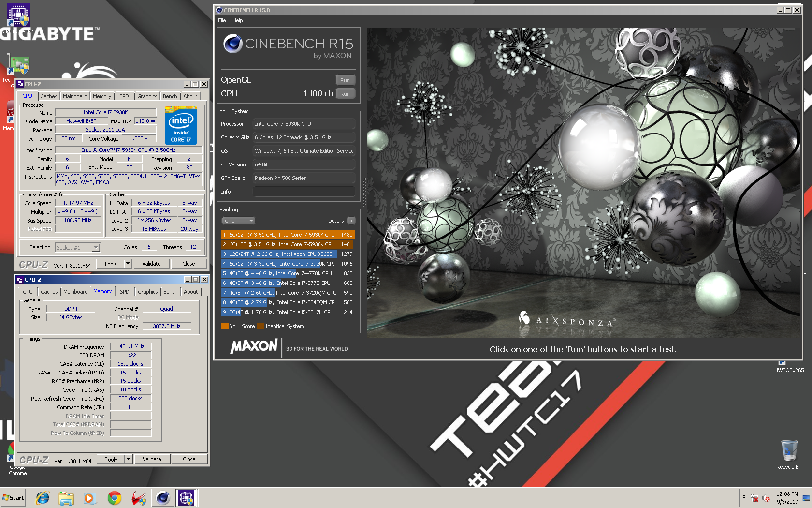
Task: Click the network tray icon
Action: coord(754,498)
